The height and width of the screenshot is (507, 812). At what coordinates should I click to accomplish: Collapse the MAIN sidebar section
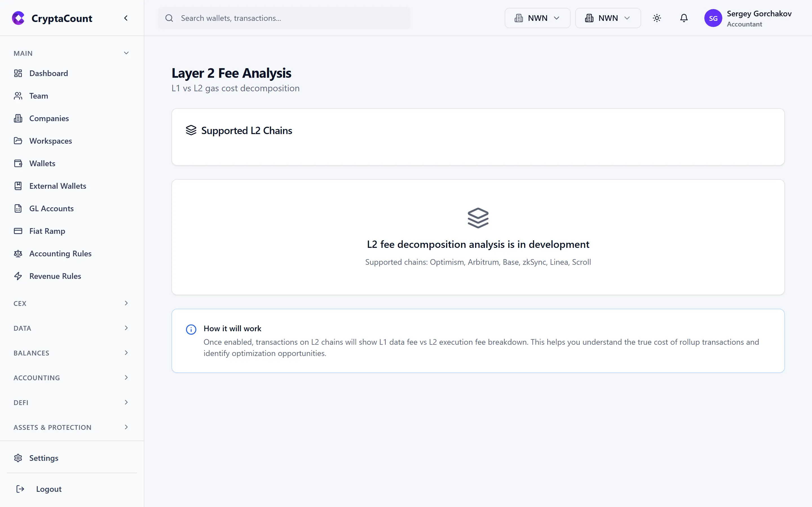tap(126, 53)
